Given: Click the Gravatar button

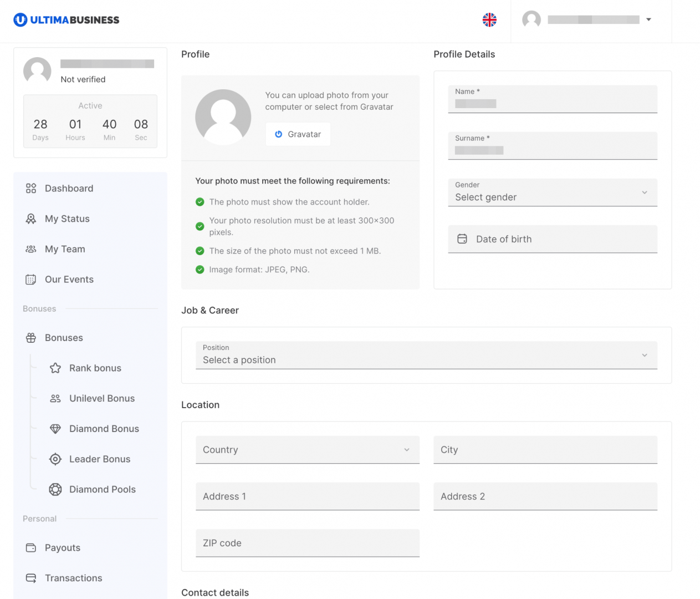Looking at the screenshot, I should coord(298,134).
